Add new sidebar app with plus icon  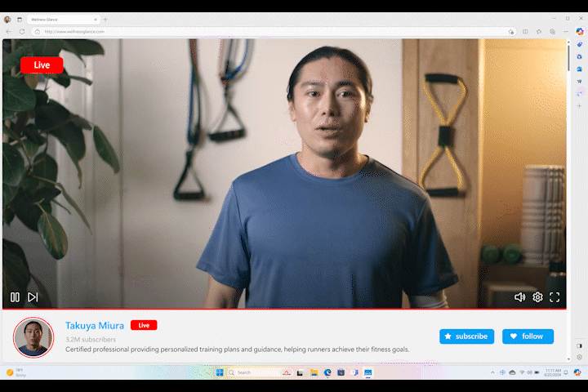579,105
